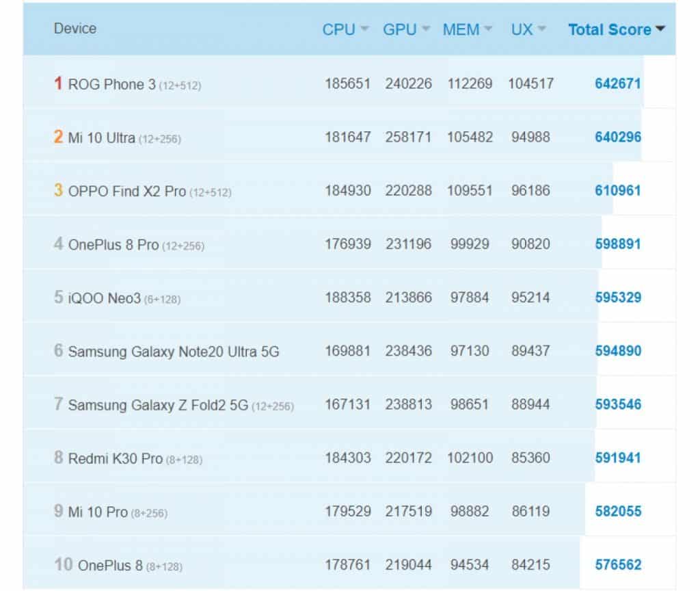Click Redmi K30 Pro CPU score 184303
Viewport: 700px width, 591px height.
coord(348,458)
